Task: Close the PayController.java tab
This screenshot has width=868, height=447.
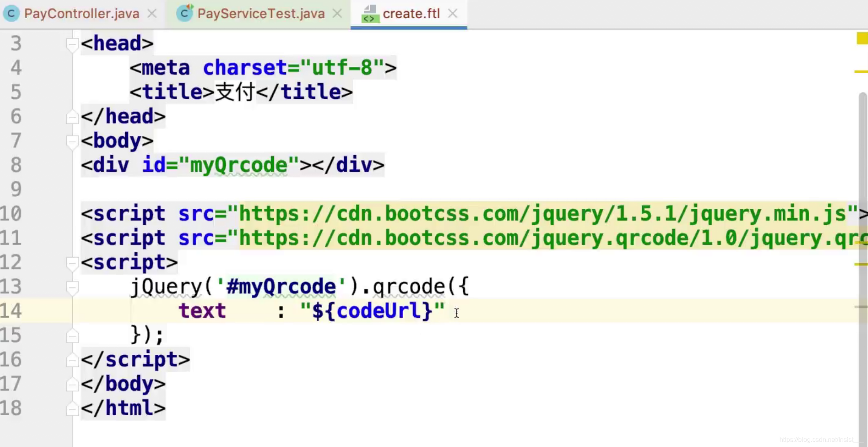Action: tap(152, 14)
